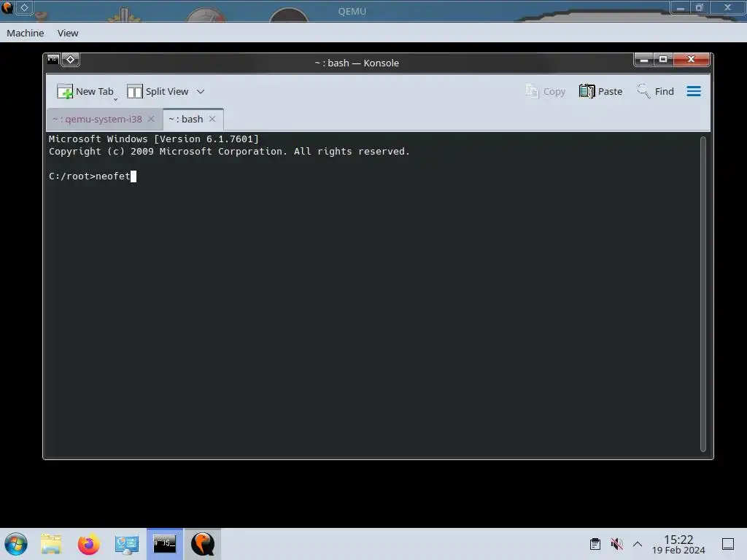Click the Konsole on-all-desktops pin icon
747x560 pixels.
pos(71,60)
